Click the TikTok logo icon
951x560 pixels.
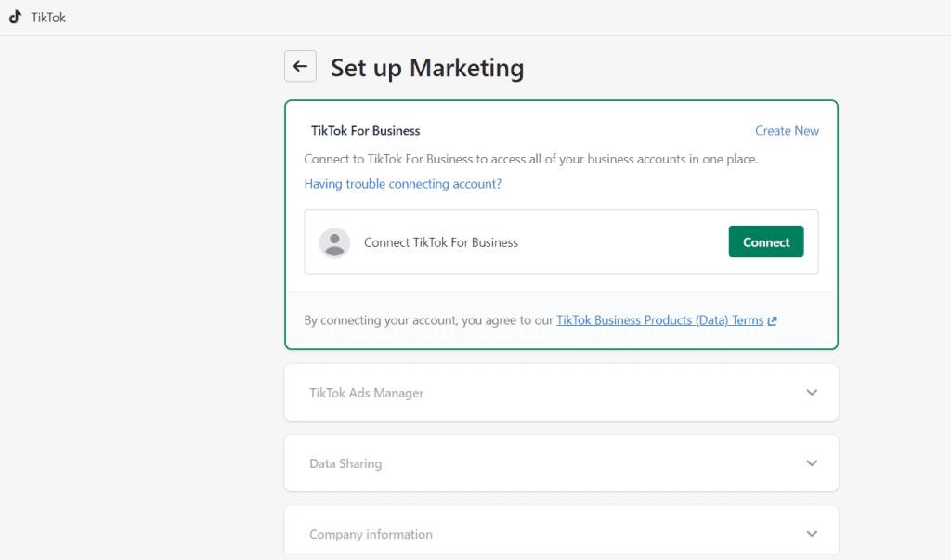tap(15, 17)
